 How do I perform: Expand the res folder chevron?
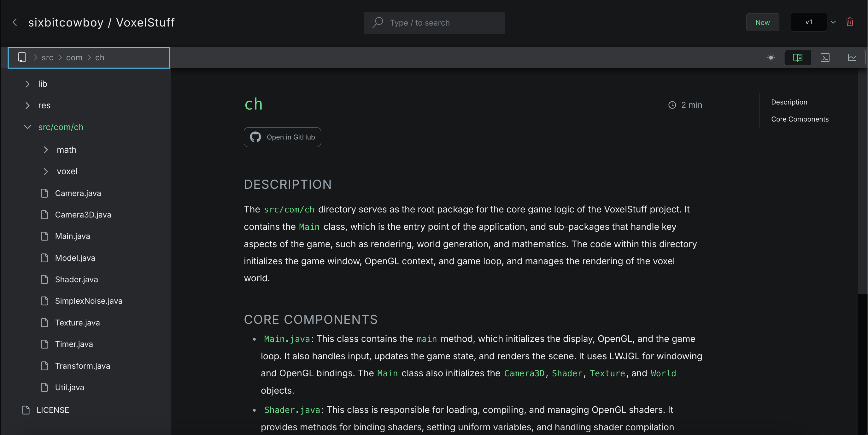point(28,105)
